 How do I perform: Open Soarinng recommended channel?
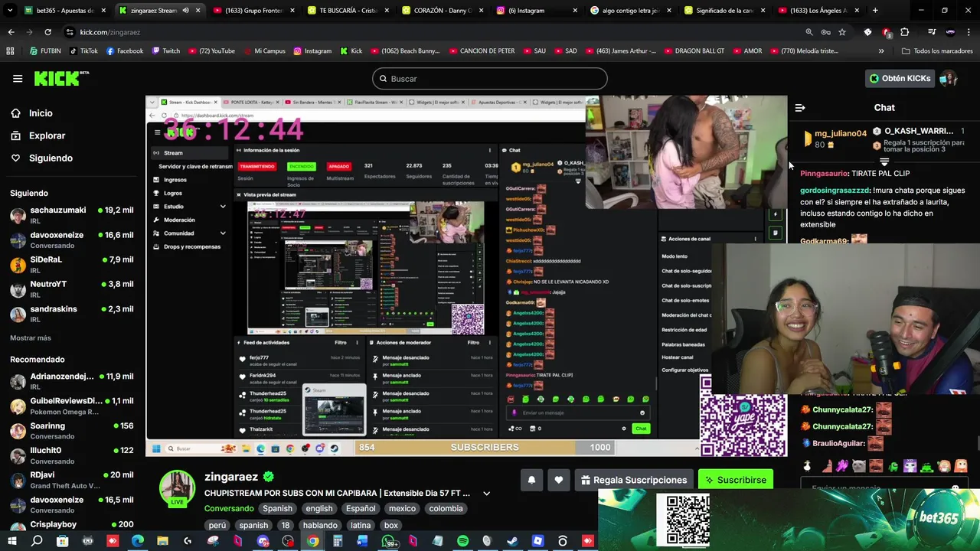(x=72, y=431)
